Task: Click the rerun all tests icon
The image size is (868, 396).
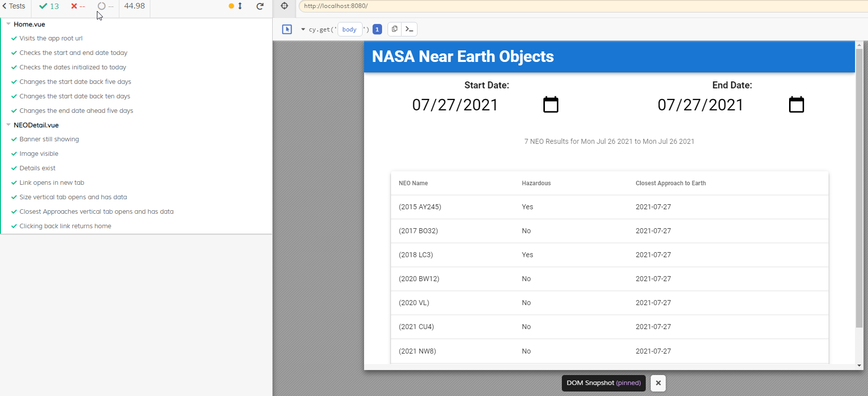Action: coord(260,6)
